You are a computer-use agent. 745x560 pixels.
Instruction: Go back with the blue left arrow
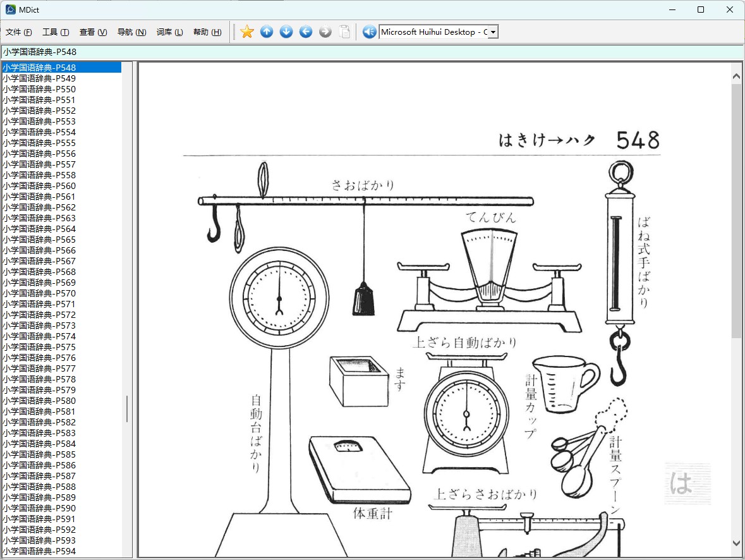click(305, 32)
